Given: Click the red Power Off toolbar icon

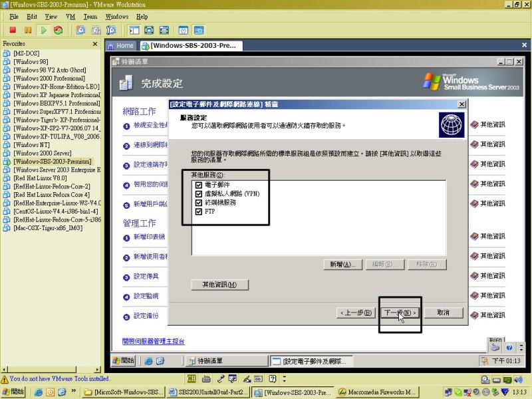Looking at the screenshot, I should [13, 30].
